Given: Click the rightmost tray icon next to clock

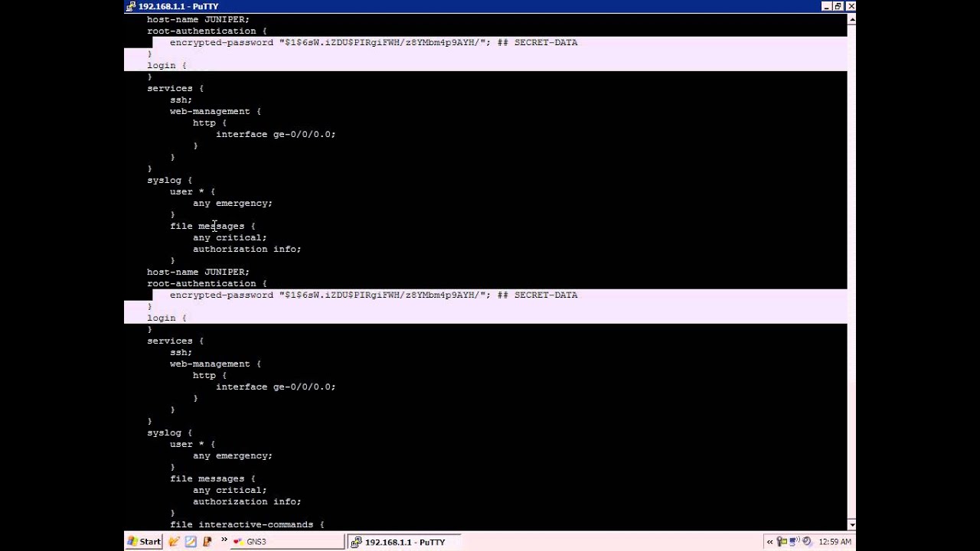Looking at the screenshot, I should coord(806,542).
